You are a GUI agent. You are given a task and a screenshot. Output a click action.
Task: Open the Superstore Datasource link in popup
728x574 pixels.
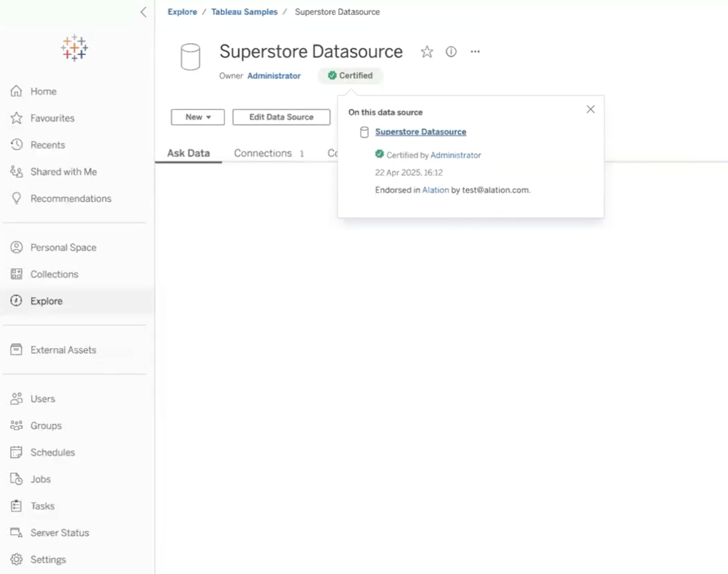point(420,132)
